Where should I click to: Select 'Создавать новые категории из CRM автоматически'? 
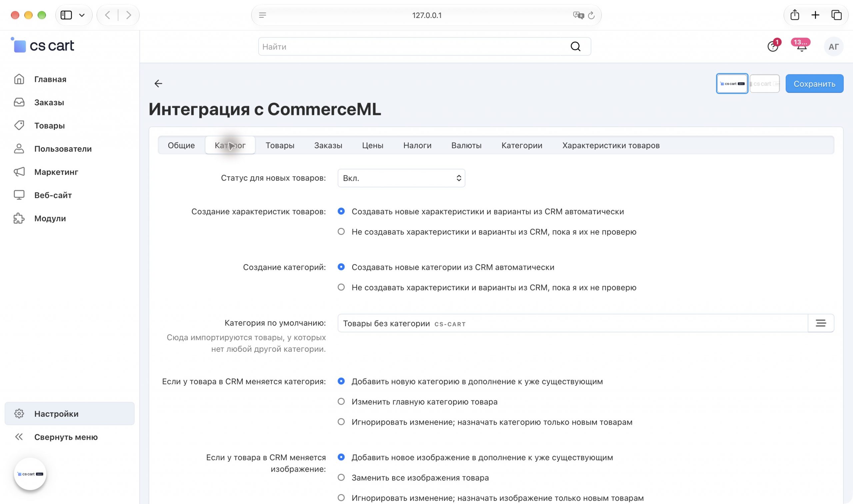(x=341, y=267)
